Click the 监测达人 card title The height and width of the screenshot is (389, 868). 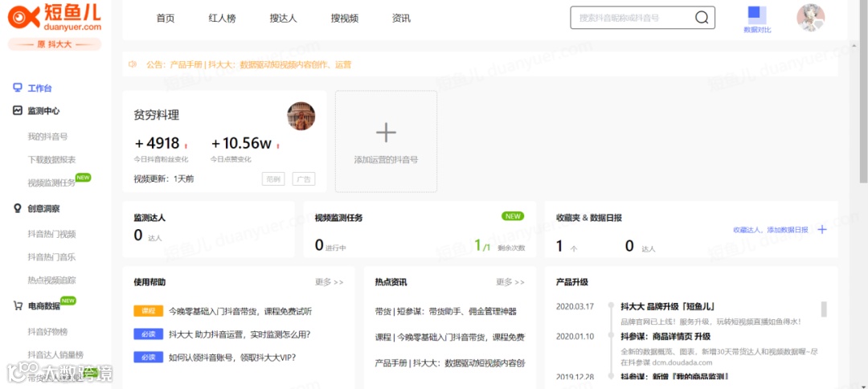click(149, 218)
